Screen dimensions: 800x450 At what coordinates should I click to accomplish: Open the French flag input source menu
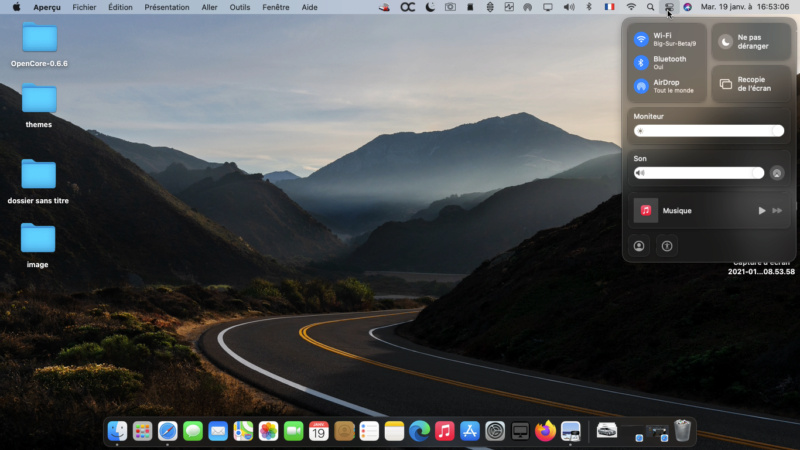point(609,7)
